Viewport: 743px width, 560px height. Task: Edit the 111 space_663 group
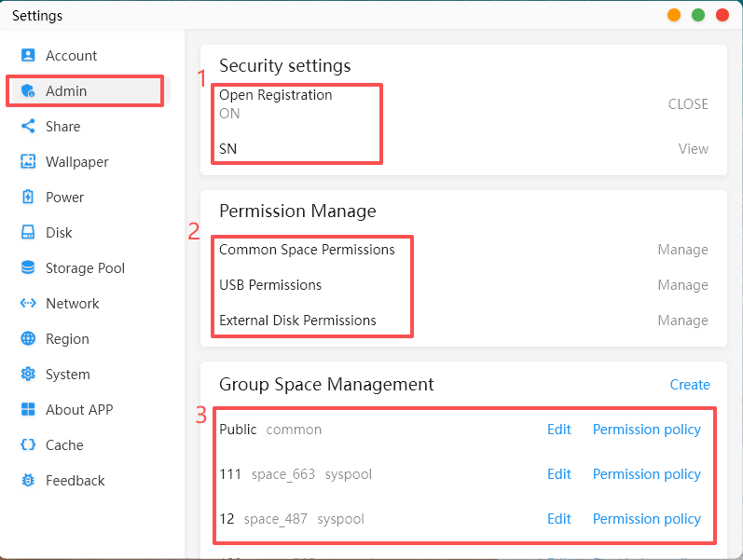558,473
